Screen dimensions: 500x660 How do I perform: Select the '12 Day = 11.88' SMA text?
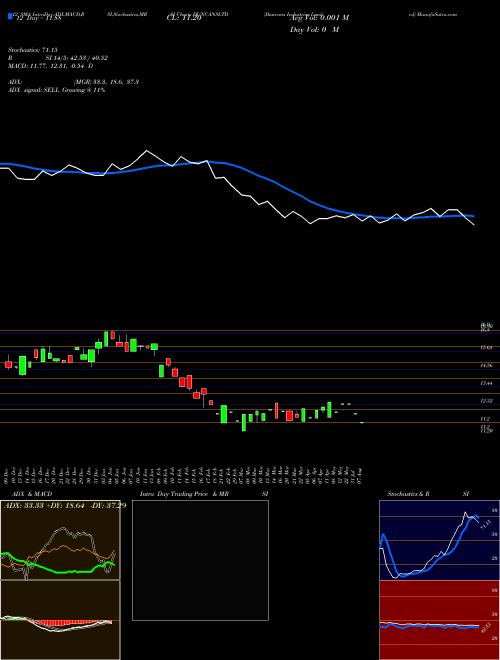coord(38,18)
